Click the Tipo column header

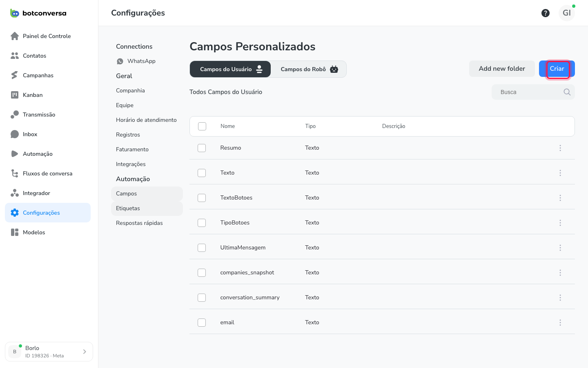point(310,126)
